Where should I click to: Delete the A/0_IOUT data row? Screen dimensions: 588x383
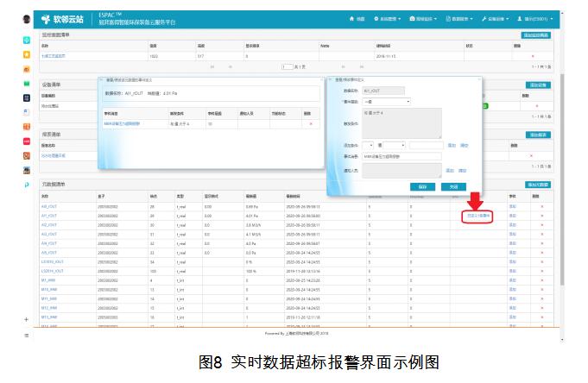tap(541, 207)
